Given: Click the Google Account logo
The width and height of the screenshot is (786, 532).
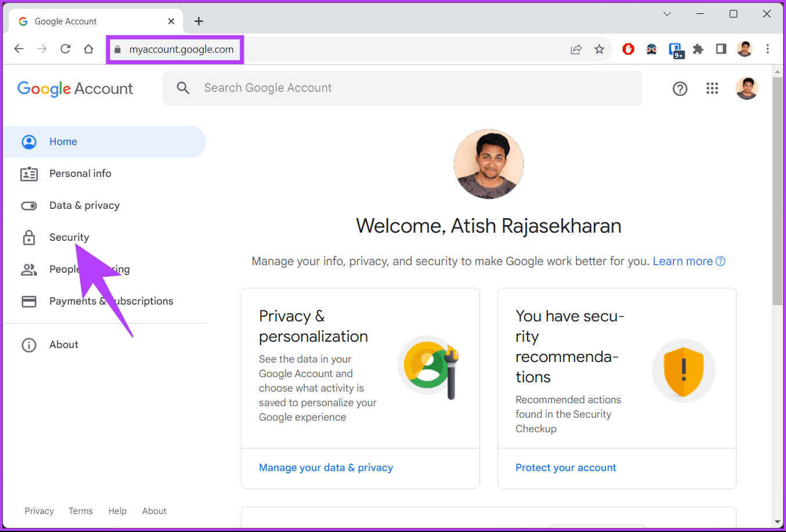Looking at the screenshot, I should pos(75,89).
